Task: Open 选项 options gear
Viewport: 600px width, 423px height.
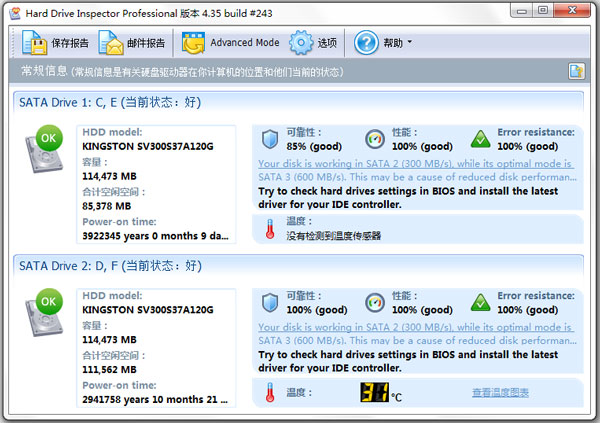Action: click(x=301, y=44)
